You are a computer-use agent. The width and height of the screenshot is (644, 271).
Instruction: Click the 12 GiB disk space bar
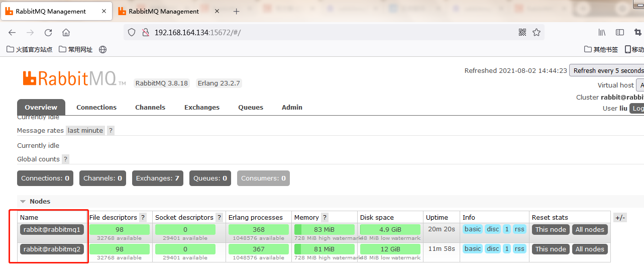[x=390, y=249]
